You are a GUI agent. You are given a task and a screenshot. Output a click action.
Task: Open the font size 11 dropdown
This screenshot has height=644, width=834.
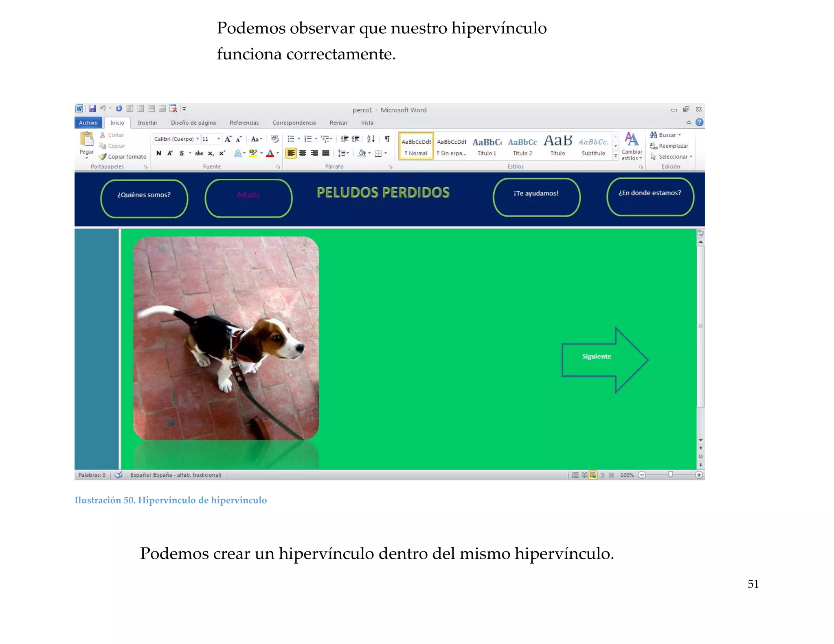(219, 139)
